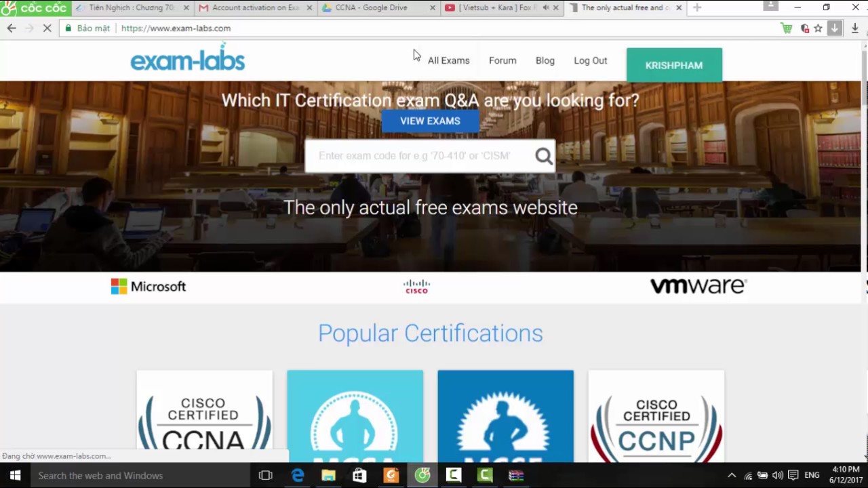Screen dimensions: 868x488
Task: Open the Forum menu item
Action: 502,60
